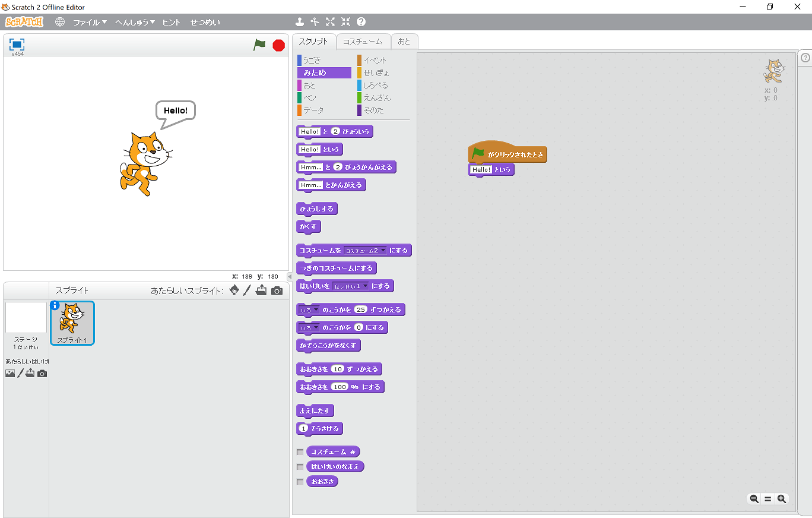This screenshot has height=518, width=812.
Task: Select the スプライト1 sprite thumbnail
Action: [72, 323]
